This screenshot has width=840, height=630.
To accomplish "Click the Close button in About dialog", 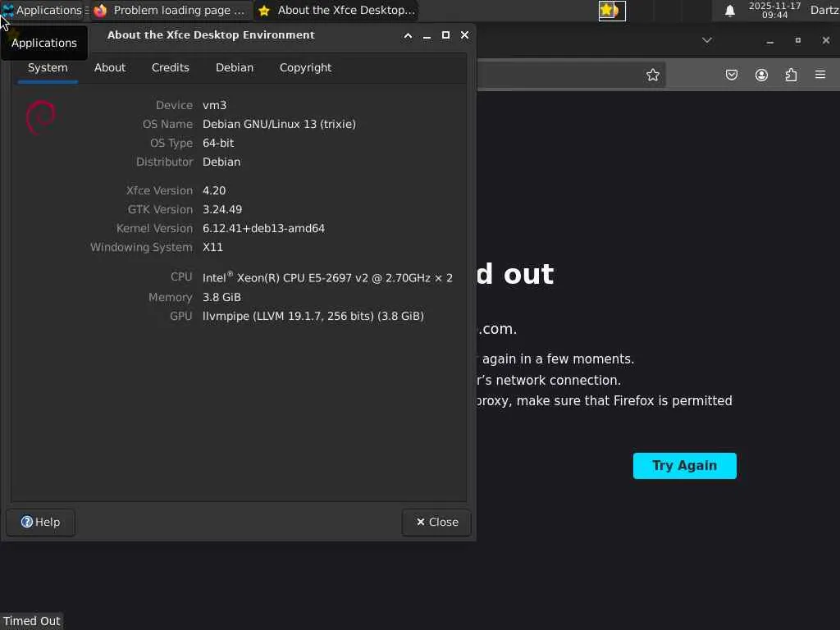I will (x=436, y=523).
